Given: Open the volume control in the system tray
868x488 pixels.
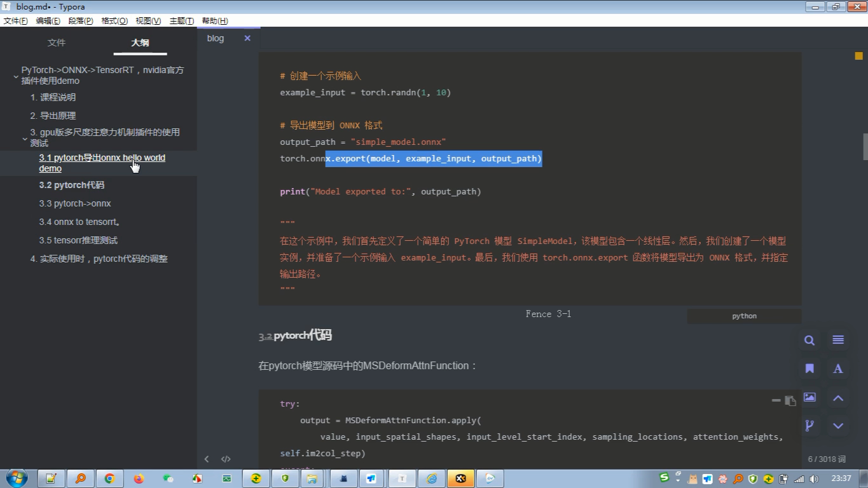Looking at the screenshot, I should pyautogui.click(x=813, y=479).
